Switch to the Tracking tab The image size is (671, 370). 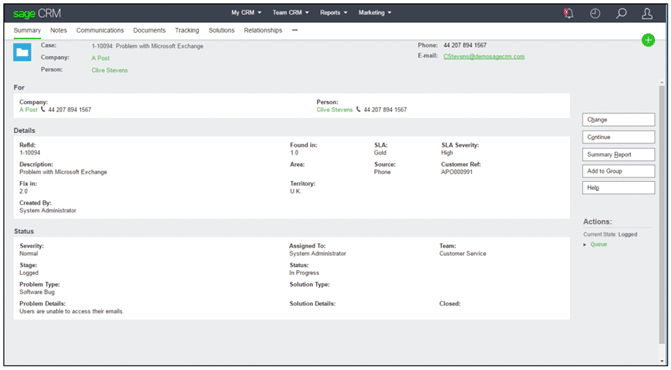187,30
